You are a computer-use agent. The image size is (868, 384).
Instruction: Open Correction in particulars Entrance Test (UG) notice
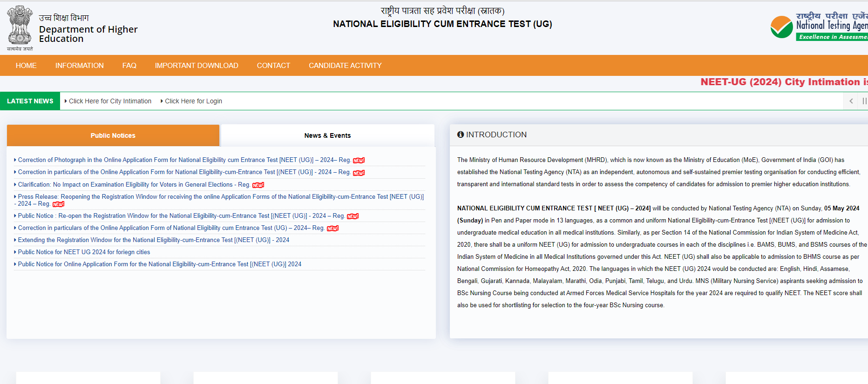tap(171, 228)
